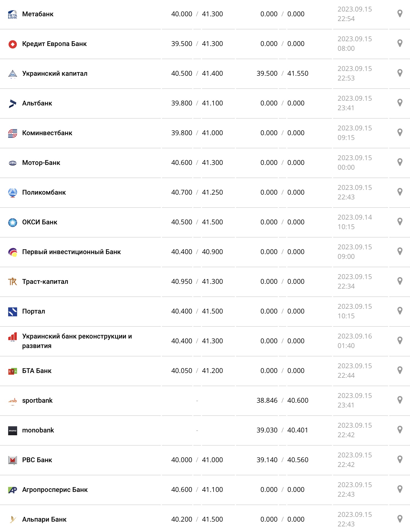Click the monobank logo icon

click(13, 430)
